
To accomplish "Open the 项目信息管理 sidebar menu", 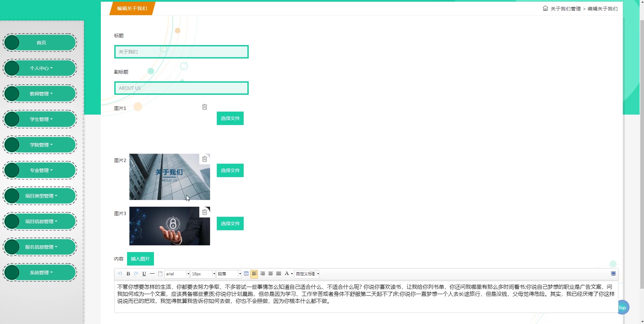I will click(x=40, y=221).
